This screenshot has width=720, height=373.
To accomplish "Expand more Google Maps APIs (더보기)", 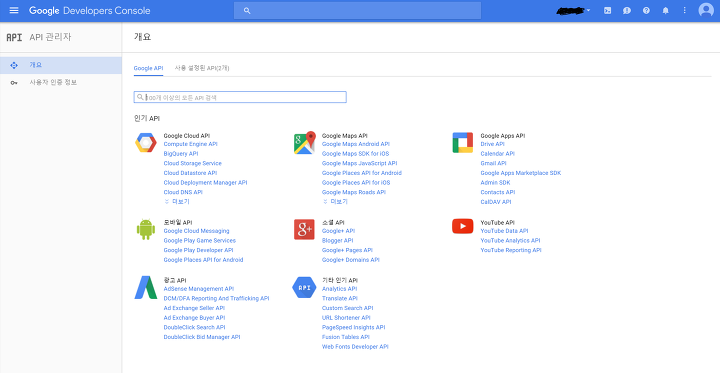I will pos(335,202).
